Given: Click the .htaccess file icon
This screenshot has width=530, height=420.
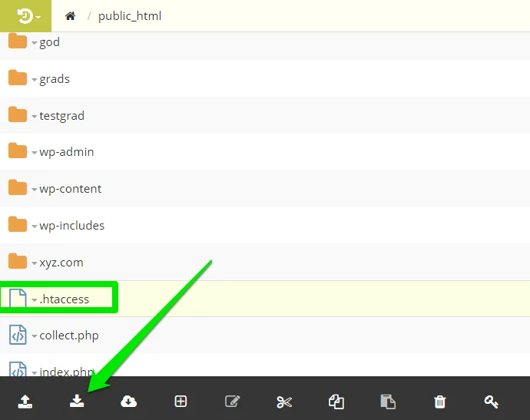Looking at the screenshot, I should point(18,298).
